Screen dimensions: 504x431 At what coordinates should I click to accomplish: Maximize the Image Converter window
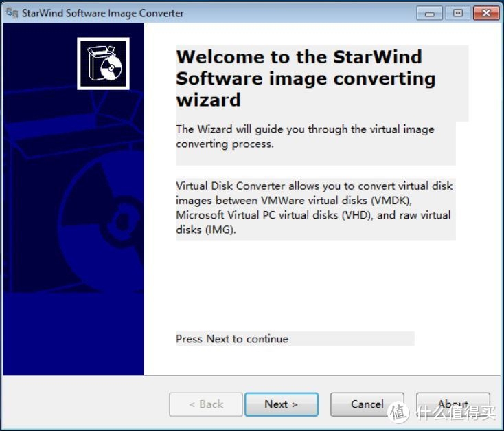coord(458,13)
